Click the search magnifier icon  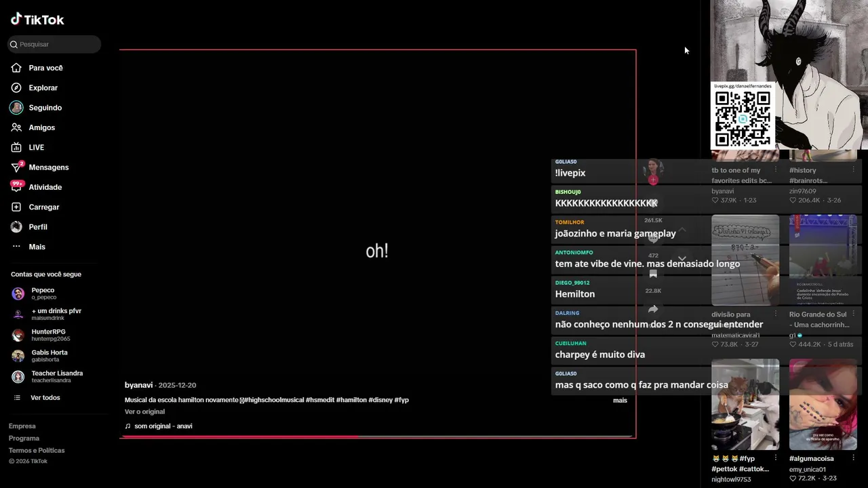coord(14,45)
